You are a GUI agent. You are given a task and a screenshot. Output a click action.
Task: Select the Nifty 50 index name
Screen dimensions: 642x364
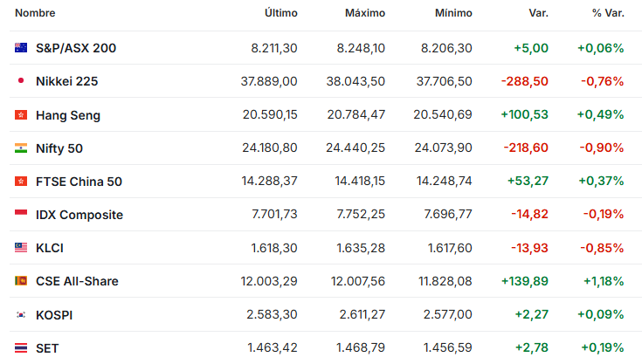click(x=59, y=148)
